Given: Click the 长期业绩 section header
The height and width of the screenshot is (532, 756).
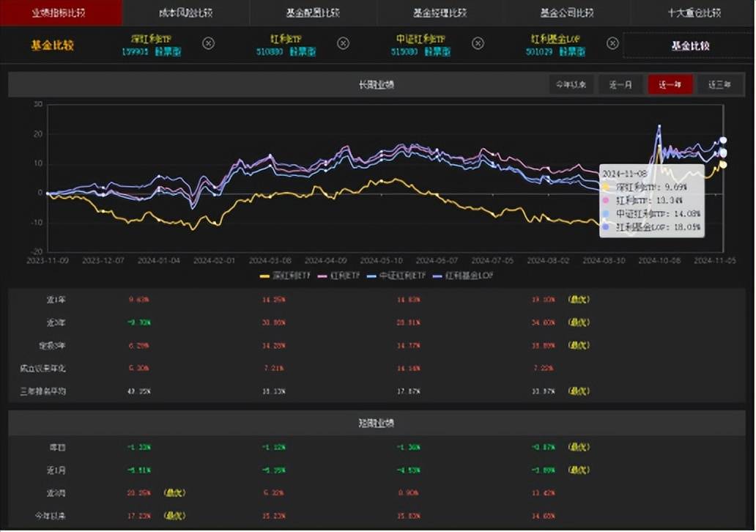Looking at the screenshot, I should point(376,85).
